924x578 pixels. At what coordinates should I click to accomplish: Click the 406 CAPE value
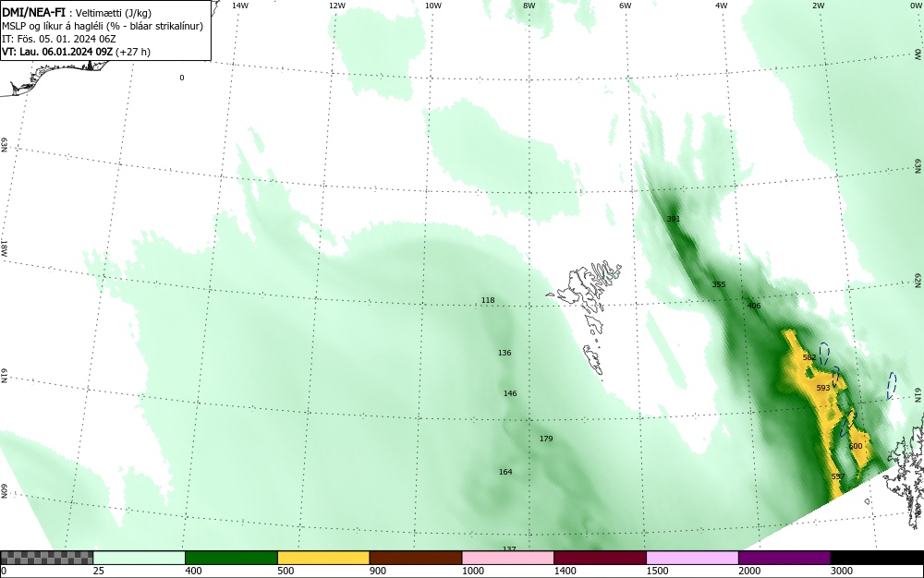click(x=754, y=306)
